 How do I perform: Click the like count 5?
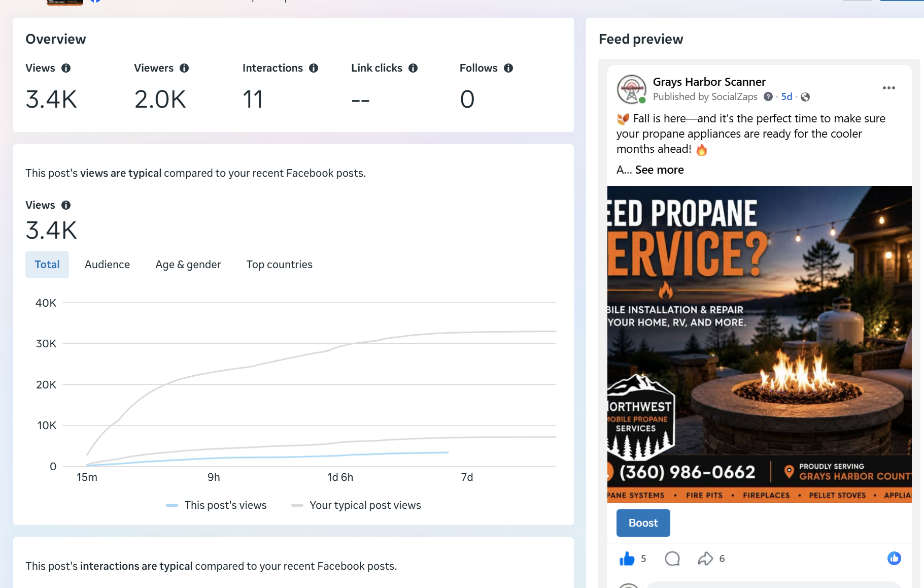(643, 559)
